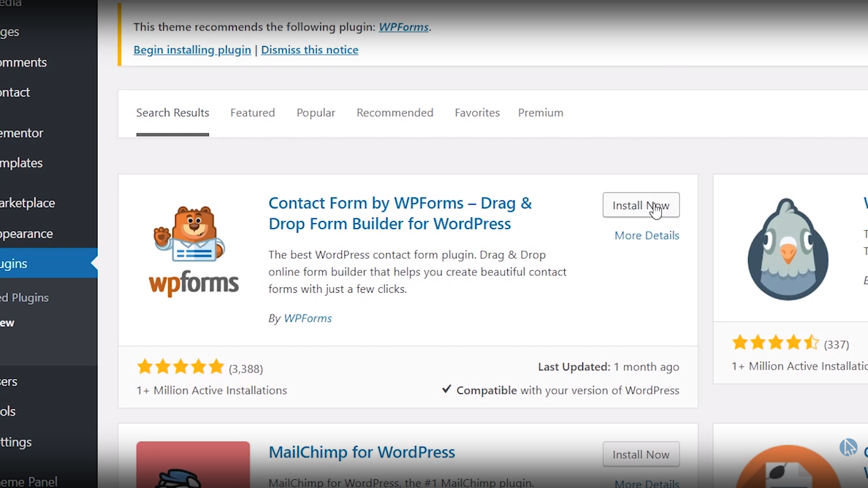Click the "(337)" review count
This screenshot has width=868, height=488.
(x=837, y=345)
